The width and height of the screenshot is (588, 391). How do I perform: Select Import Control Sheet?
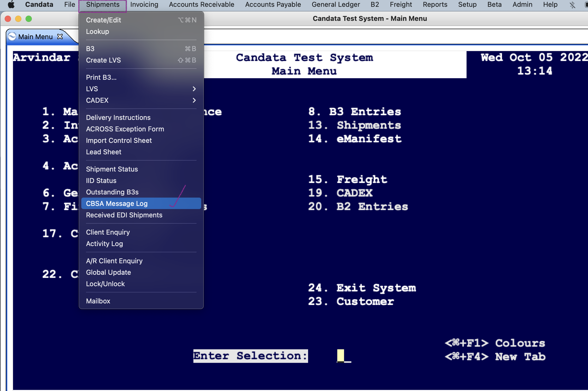coord(141,140)
